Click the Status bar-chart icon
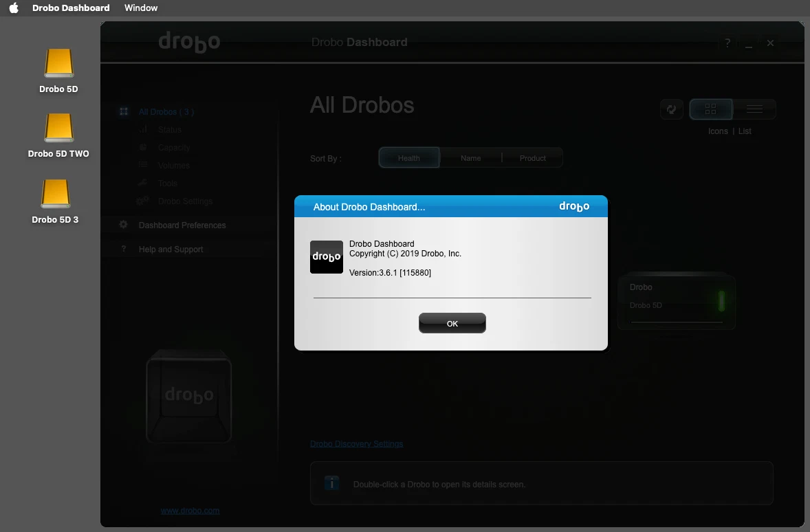Viewport: 810px width, 532px height. [143, 129]
